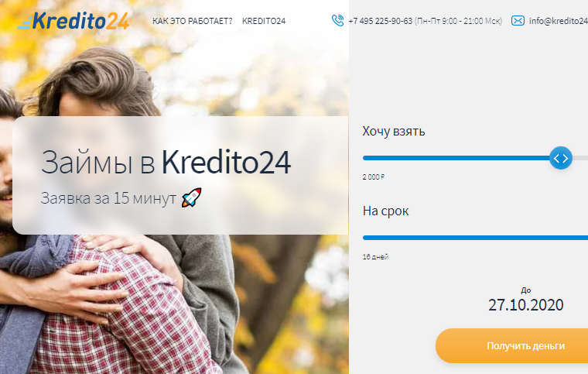Click the 'Хочу взять' label
Screen dimensions: 588x374
[x=394, y=132]
